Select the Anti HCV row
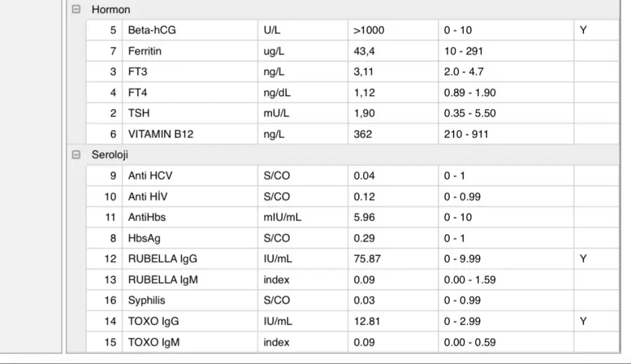This screenshot has height=364, width=631. tap(150, 176)
